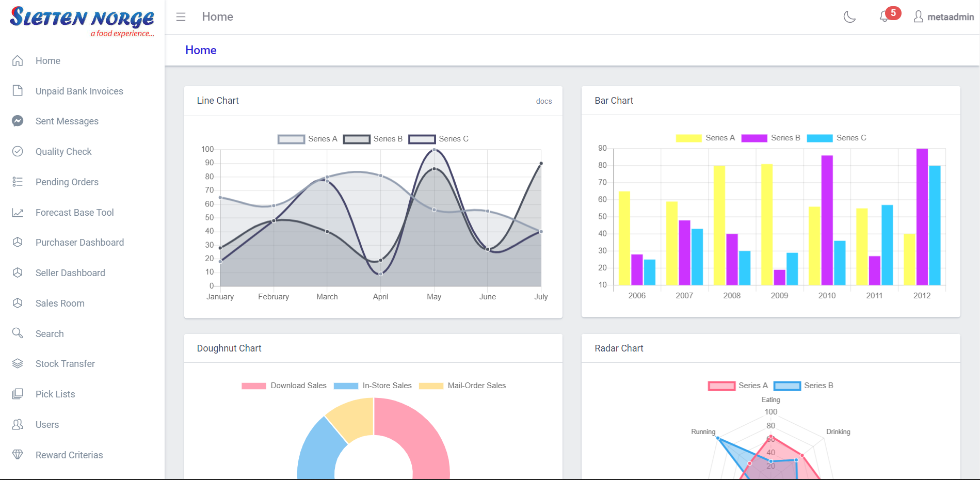Click the hamburger menu icon
Image resolution: width=980 pixels, height=480 pixels.
click(x=181, y=17)
